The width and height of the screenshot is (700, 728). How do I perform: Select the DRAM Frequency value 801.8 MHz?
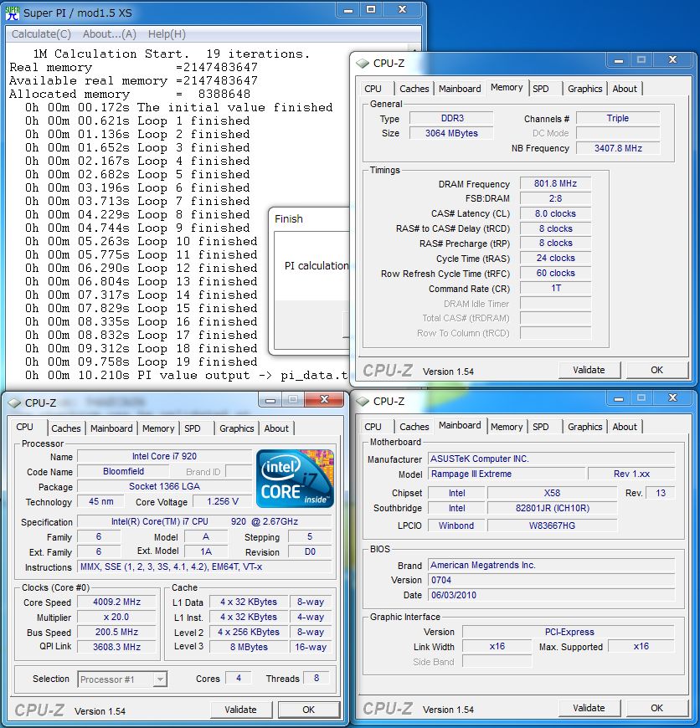(x=555, y=183)
